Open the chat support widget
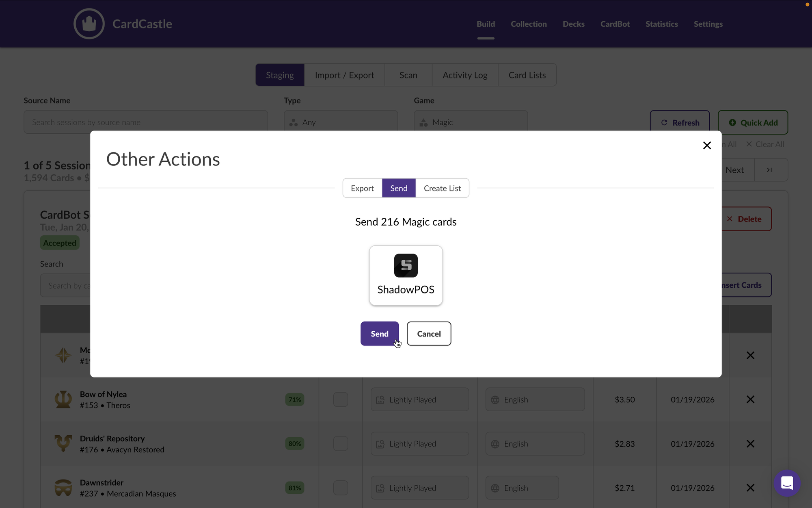 [787, 483]
